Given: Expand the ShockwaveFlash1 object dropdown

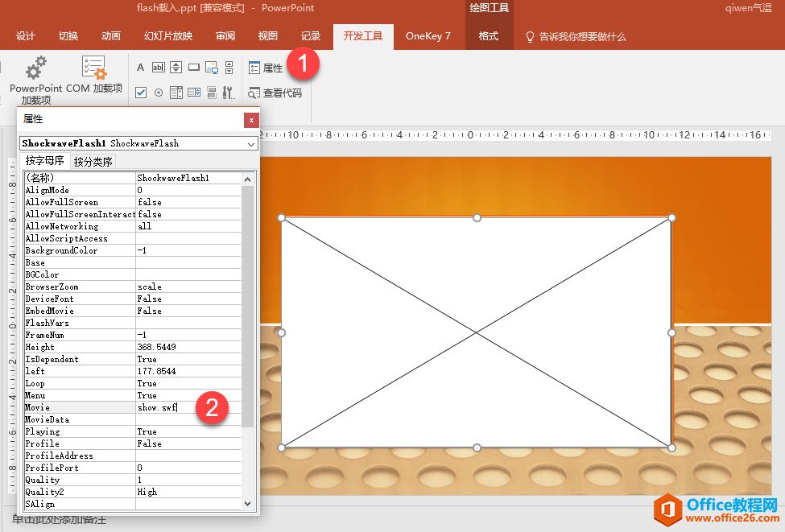Looking at the screenshot, I should coord(251,143).
